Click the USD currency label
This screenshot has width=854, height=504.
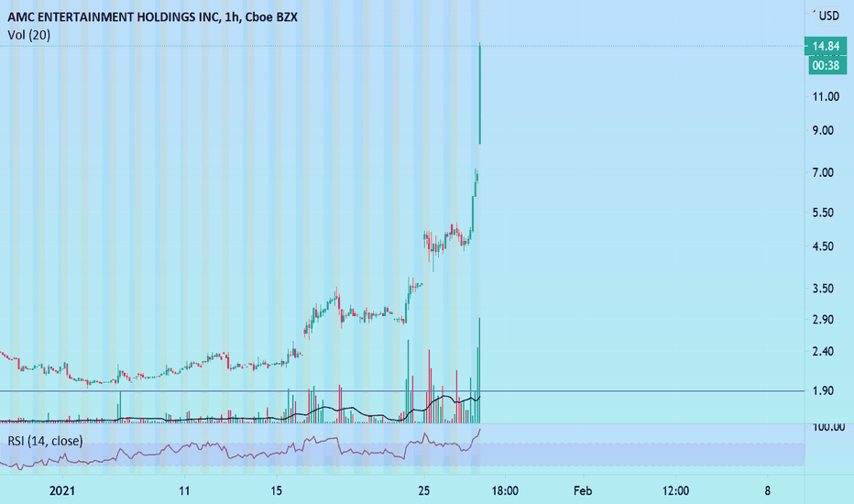point(829,16)
